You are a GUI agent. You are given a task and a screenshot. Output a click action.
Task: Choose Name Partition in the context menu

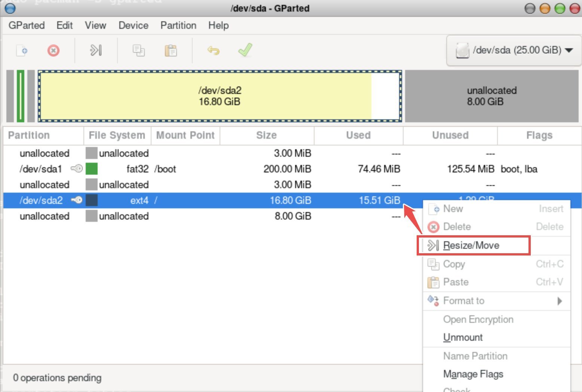point(496,356)
